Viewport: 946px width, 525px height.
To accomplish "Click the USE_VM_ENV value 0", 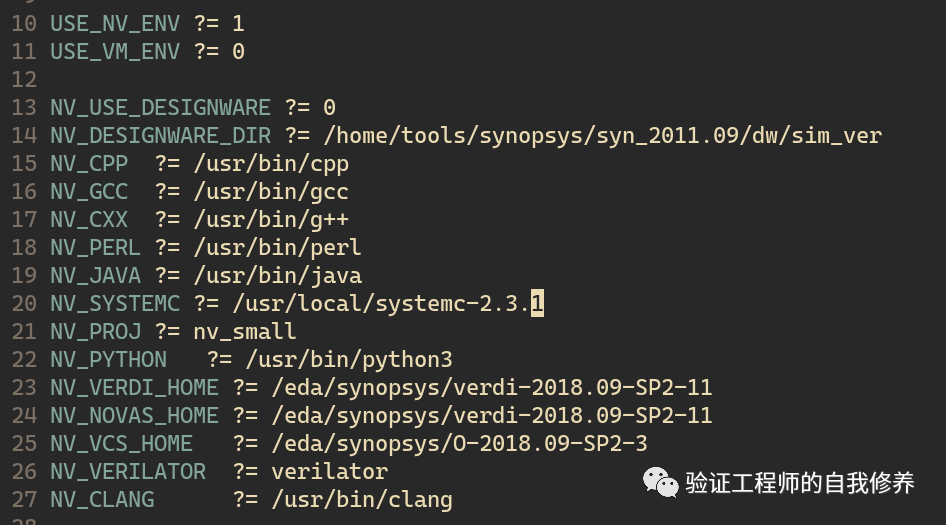I will click(238, 52).
